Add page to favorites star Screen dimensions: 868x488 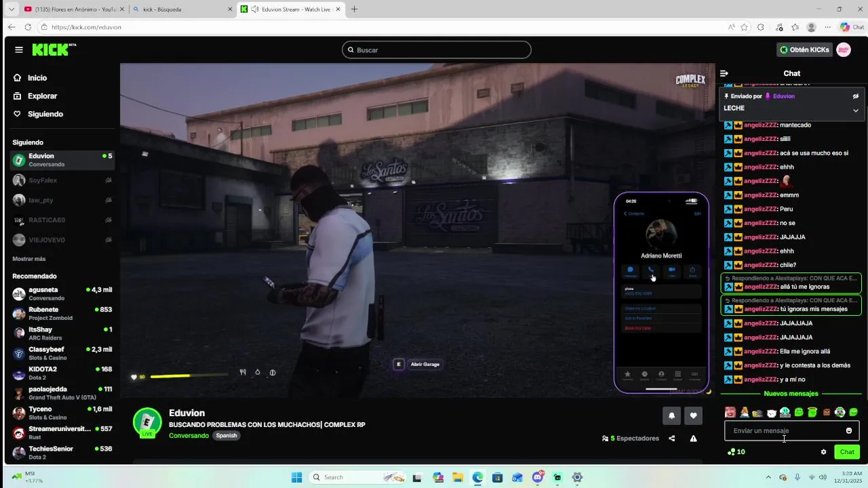744,27
